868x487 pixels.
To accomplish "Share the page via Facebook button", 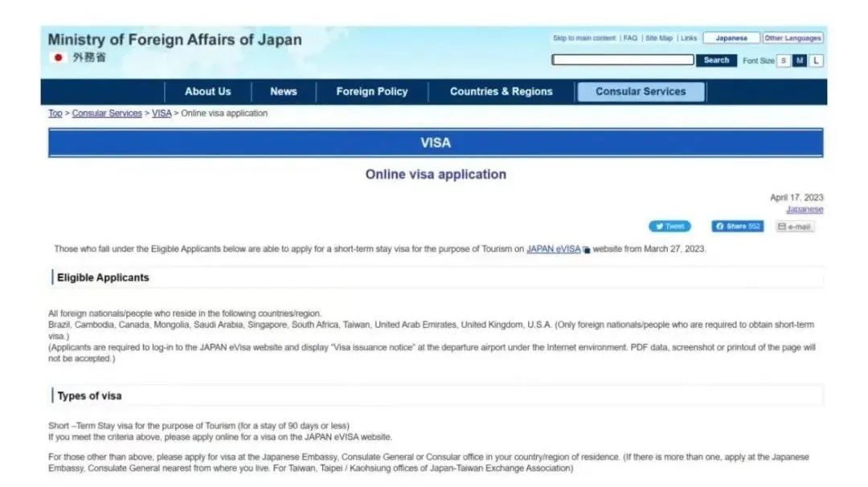I will pos(737,227).
